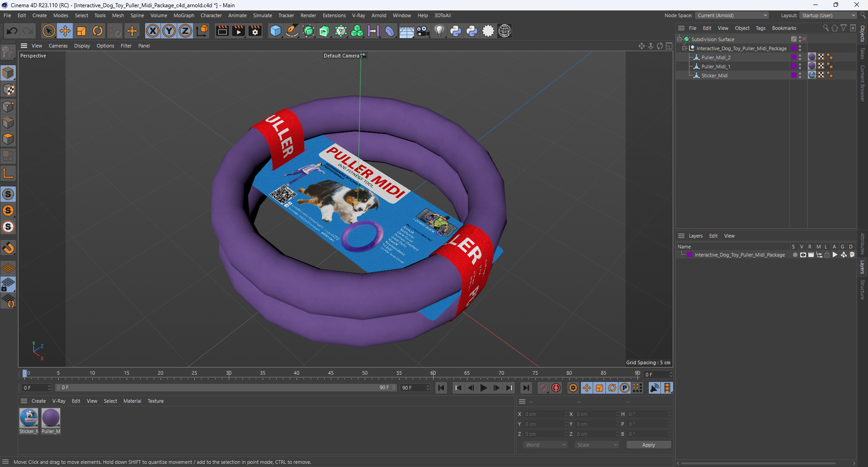Open Scale mode dropdown
Image resolution: width=868 pixels, height=467 pixels.
coord(597,445)
